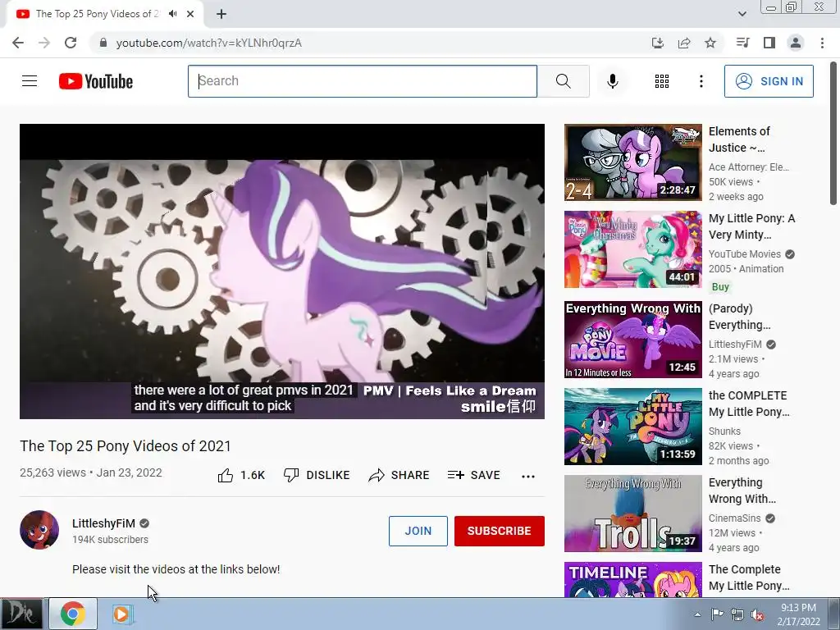This screenshot has width=840, height=630.
Task: Start voice search with microphone icon
Action: (612, 81)
